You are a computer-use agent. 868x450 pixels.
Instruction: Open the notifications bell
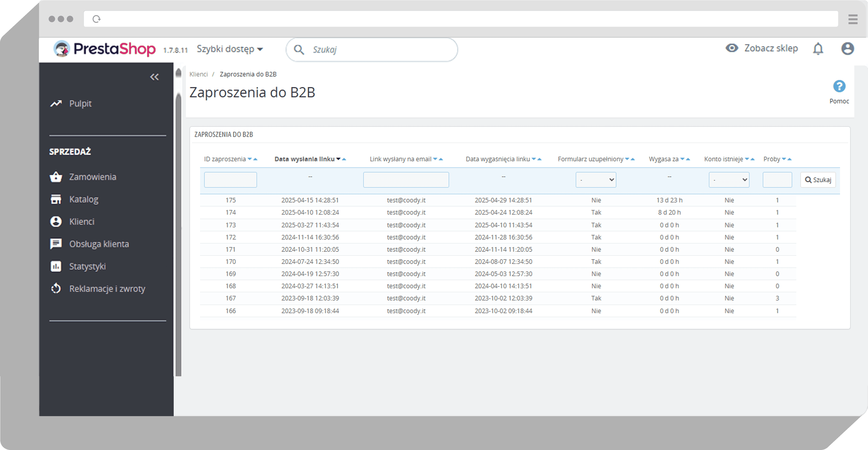[x=818, y=49]
